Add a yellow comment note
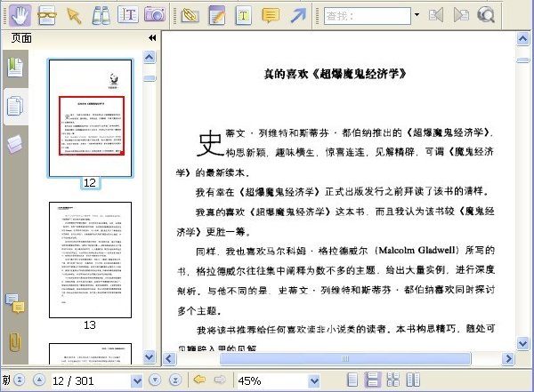 [x=271, y=15]
